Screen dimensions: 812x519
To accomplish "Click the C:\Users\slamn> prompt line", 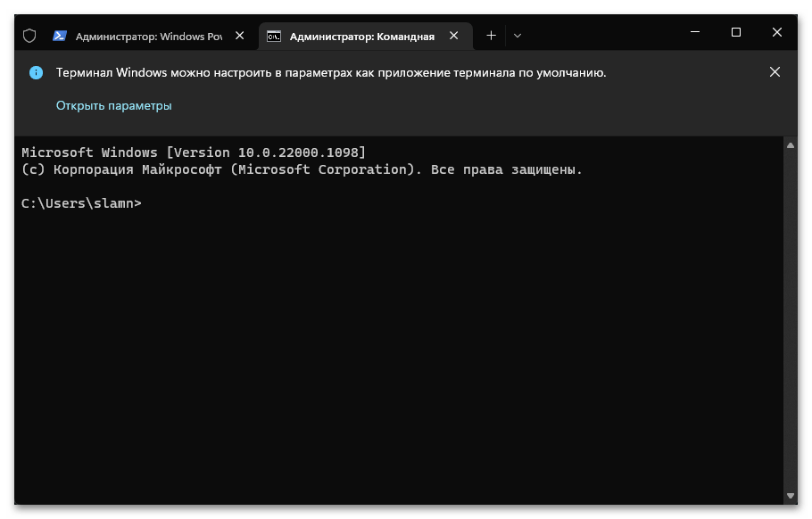I will [x=81, y=203].
